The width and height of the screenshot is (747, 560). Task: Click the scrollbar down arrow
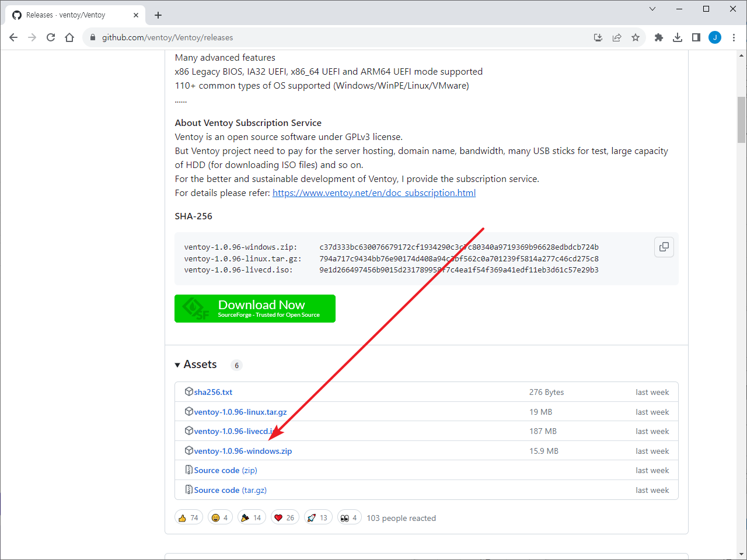(741, 554)
